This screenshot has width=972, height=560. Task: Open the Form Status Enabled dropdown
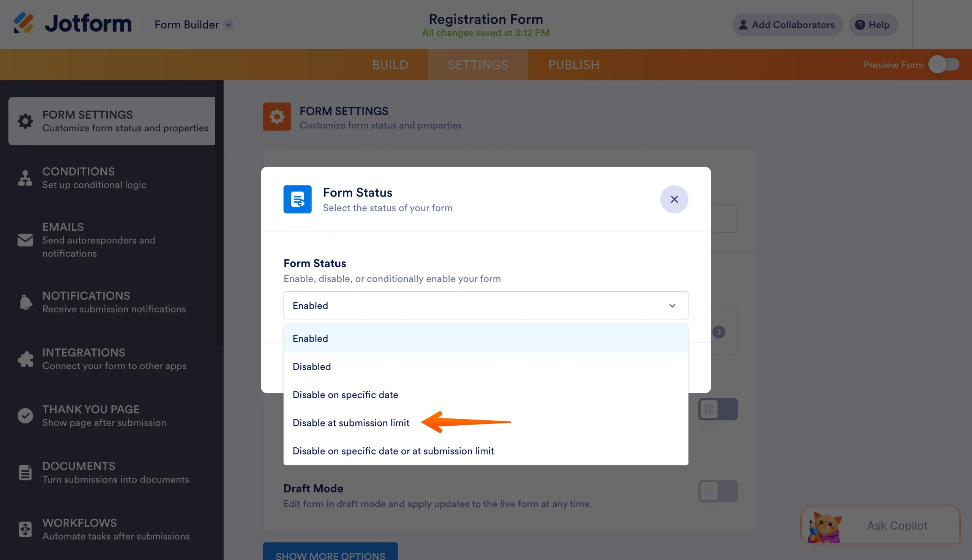(x=486, y=305)
